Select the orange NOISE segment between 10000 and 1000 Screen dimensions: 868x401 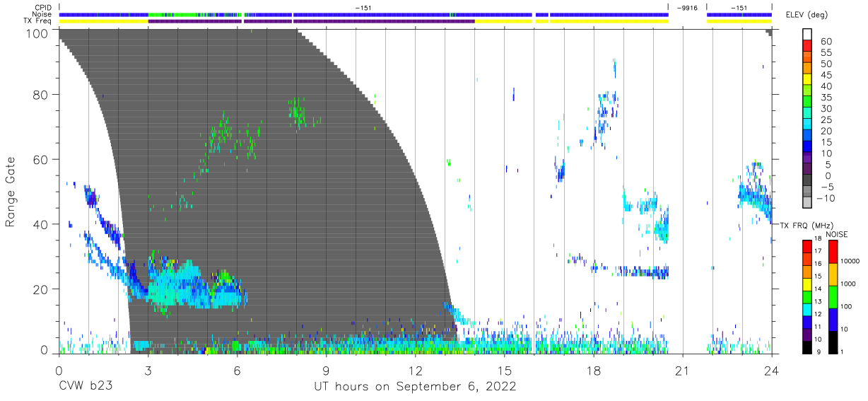pyautogui.click(x=833, y=274)
